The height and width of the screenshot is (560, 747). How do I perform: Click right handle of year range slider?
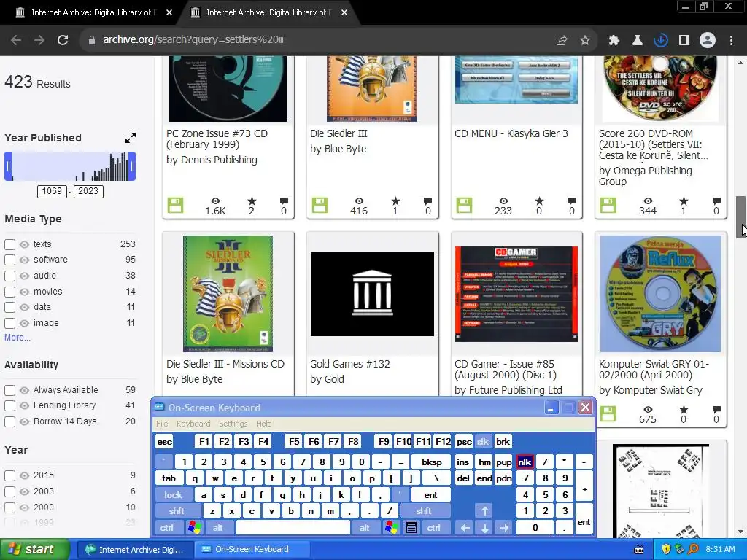pyautogui.click(x=132, y=166)
